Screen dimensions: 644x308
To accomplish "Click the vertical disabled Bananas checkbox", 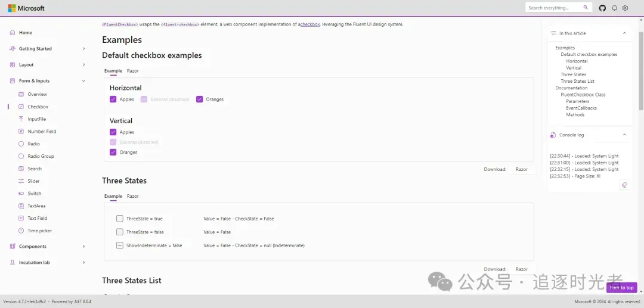I will (x=113, y=142).
